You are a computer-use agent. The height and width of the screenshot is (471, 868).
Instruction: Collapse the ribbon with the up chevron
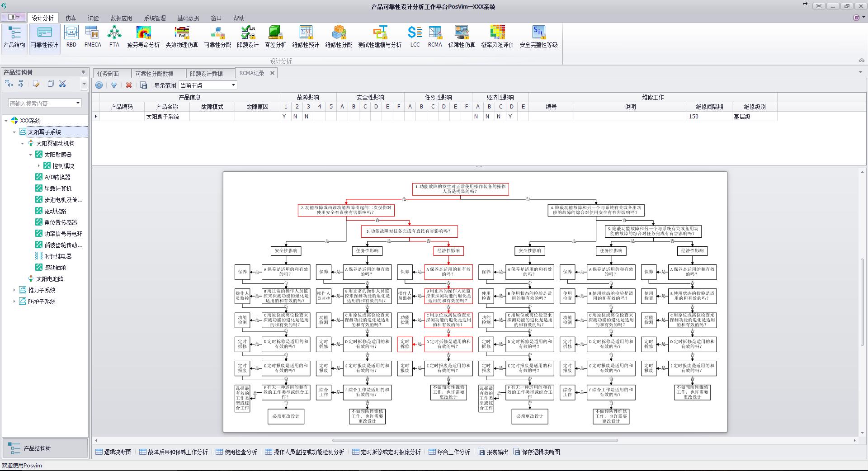(862, 61)
